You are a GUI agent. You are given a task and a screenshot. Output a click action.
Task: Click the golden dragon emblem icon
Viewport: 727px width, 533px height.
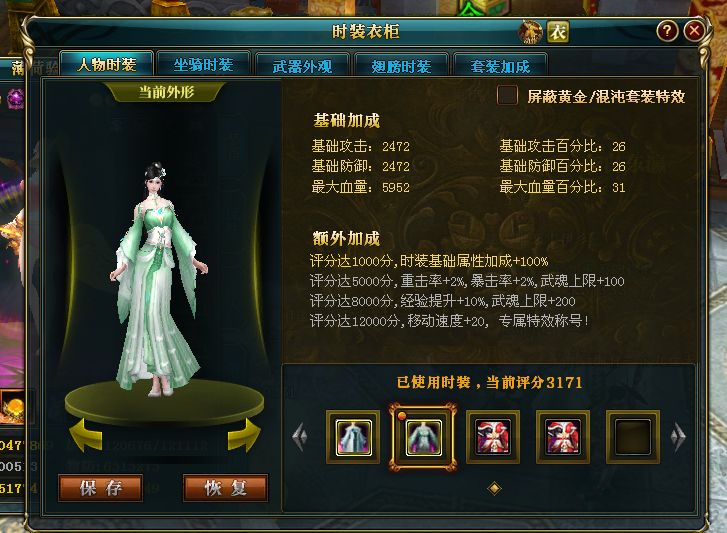pos(530,32)
